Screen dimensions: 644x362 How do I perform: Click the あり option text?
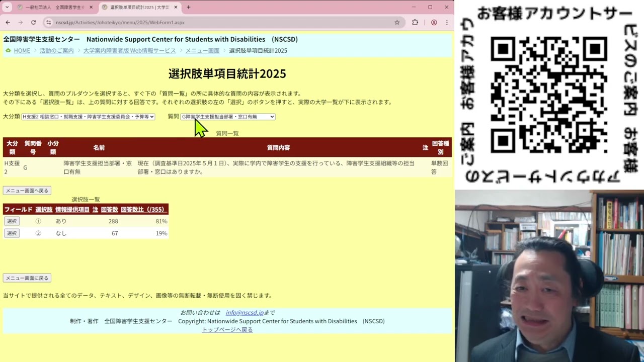coord(61,221)
